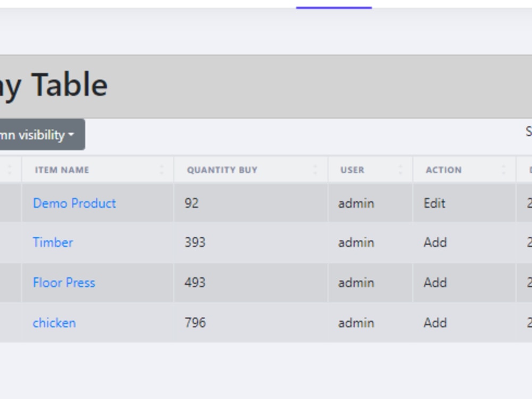Viewport: 532px width, 399px height.
Task: Select quantity value 493
Action: (x=195, y=282)
